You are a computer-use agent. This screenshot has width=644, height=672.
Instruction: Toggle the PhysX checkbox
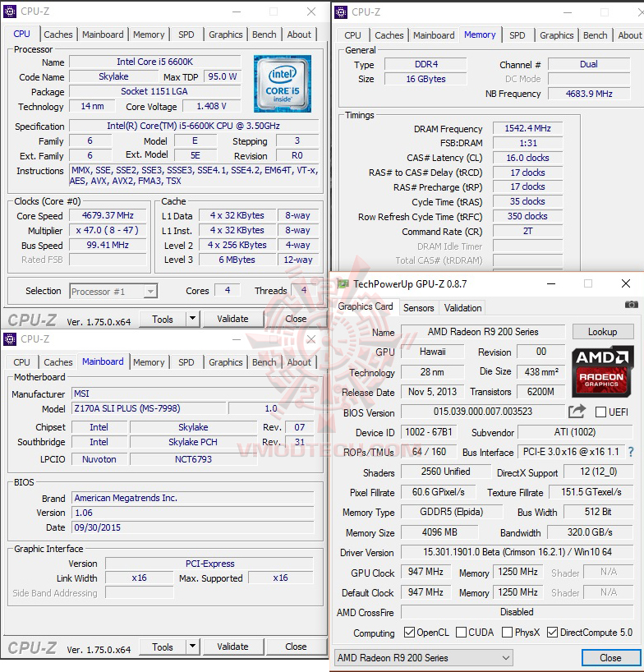[508, 632]
